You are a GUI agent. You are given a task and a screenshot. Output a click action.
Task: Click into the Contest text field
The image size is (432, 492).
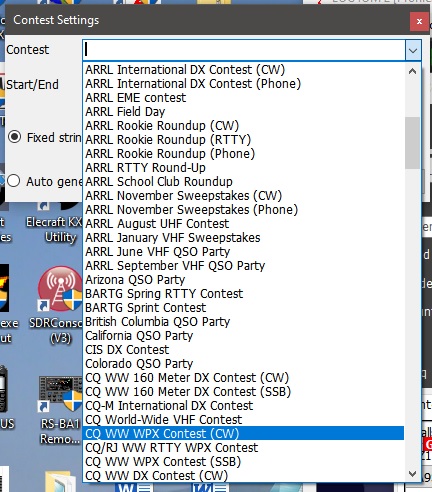pyautogui.click(x=244, y=50)
